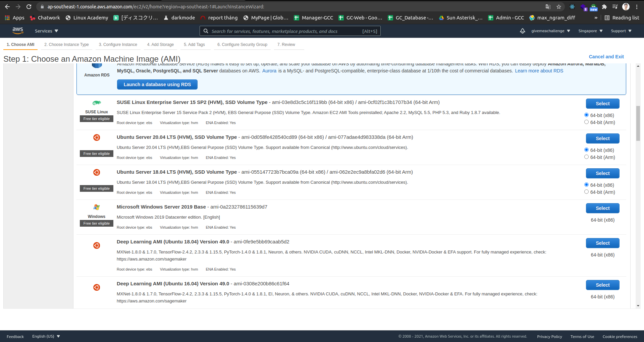
Task: Click Launch a database using RDS
Action: (157, 84)
